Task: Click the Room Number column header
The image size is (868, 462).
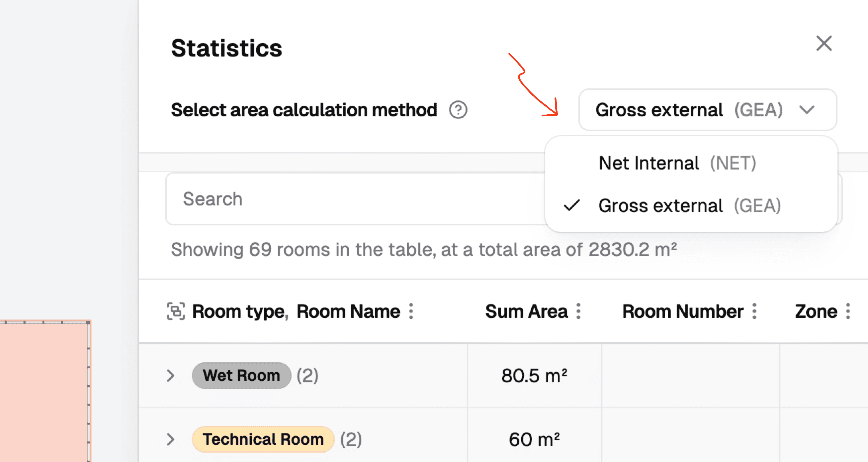Action: pyautogui.click(x=683, y=311)
